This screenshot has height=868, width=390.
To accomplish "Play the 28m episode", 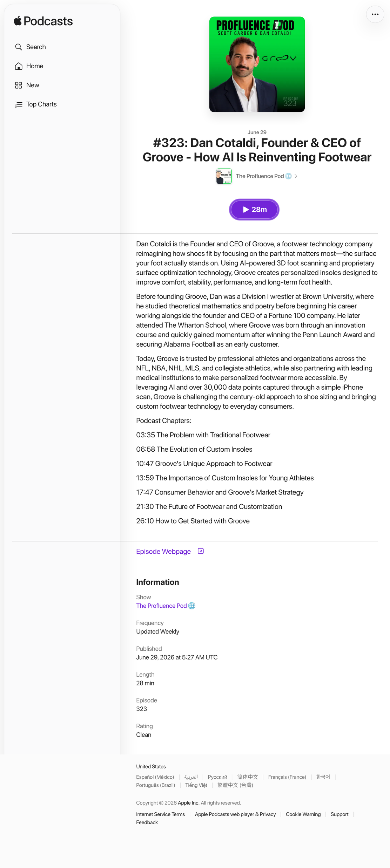I will [x=254, y=210].
